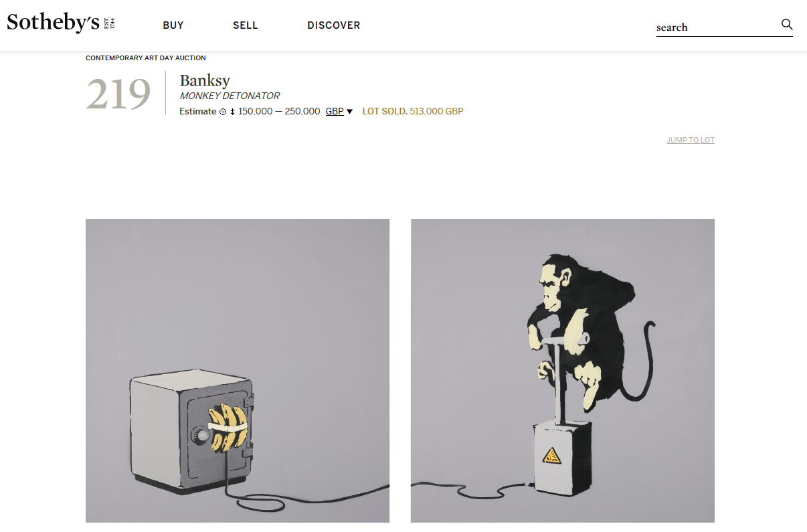This screenshot has height=532, width=807.
Task: Click the Estimate label
Action: [197, 112]
